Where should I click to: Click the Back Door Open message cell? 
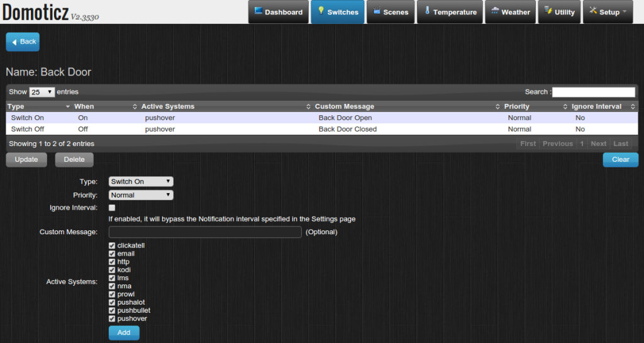pyautogui.click(x=345, y=118)
